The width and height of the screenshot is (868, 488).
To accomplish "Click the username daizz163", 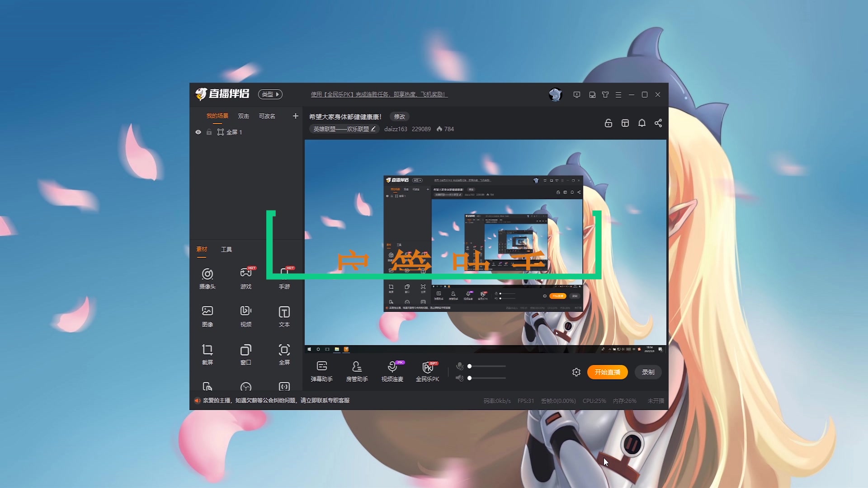I will tap(396, 129).
